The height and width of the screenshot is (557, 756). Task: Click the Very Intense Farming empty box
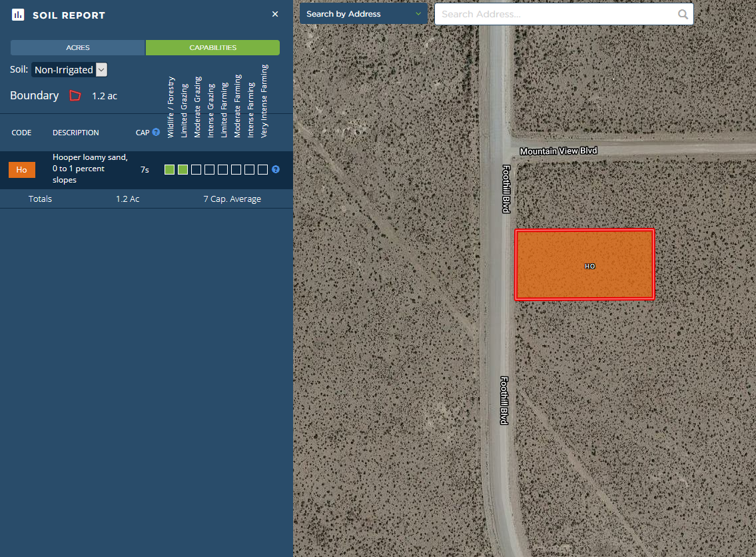click(x=262, y=170)
